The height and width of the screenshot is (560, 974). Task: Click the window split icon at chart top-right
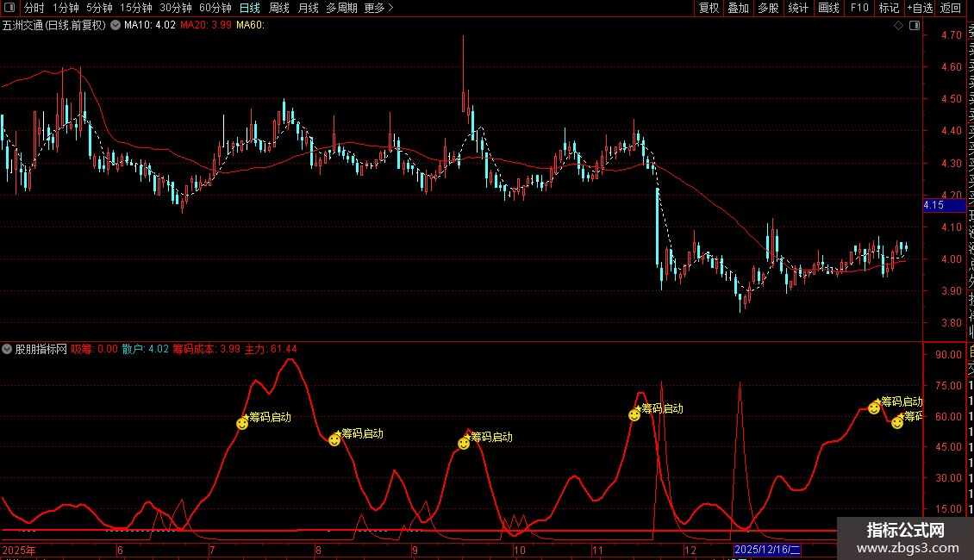click(x=915, y=25)
